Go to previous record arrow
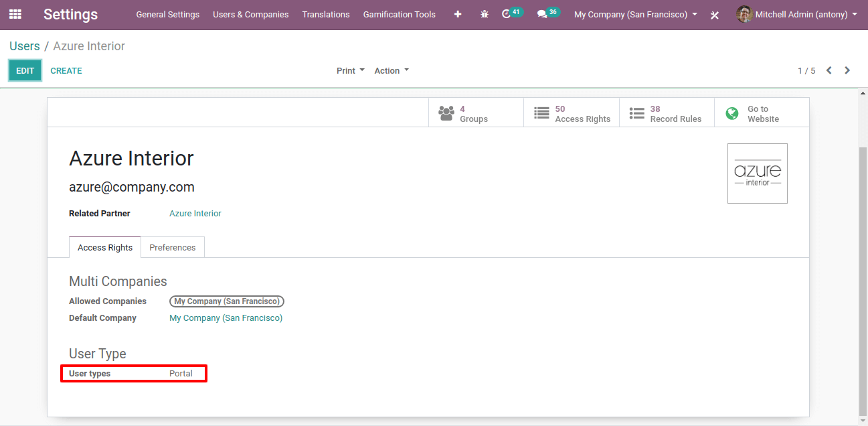The width and height of the screenshot is (868, 426). (829, 70)
